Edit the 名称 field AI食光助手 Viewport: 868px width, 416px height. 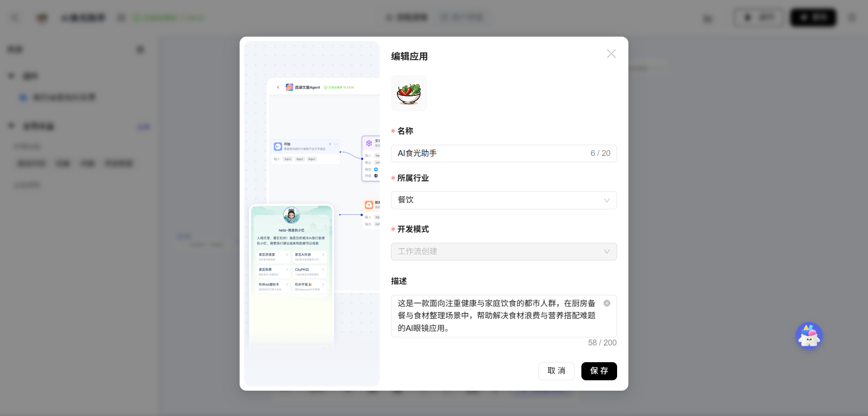(504, 153)
